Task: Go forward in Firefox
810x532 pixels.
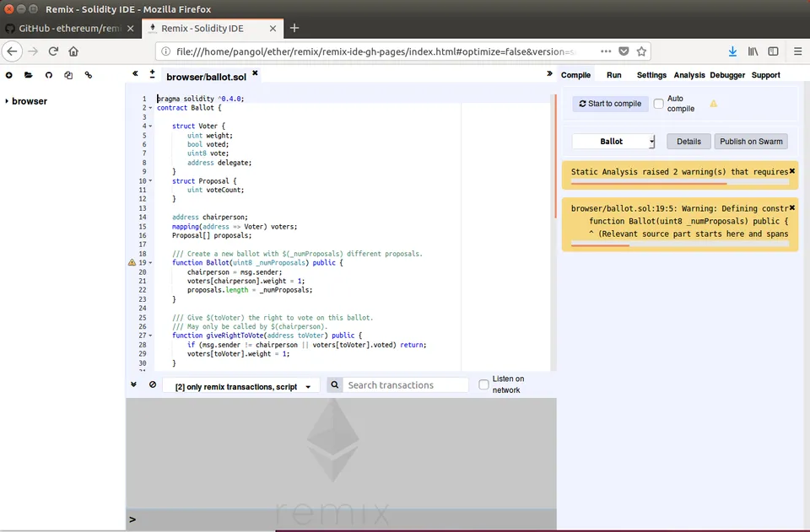Action: (33, 51)
